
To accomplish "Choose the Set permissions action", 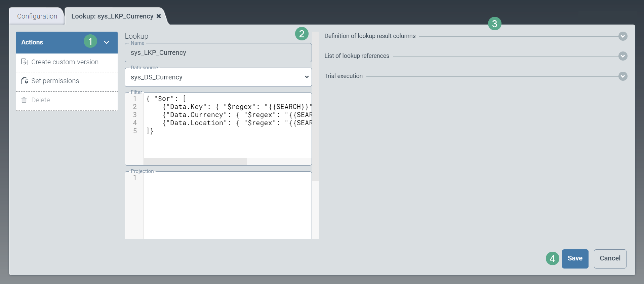I will pyautogui.click(x=55, y=81).
